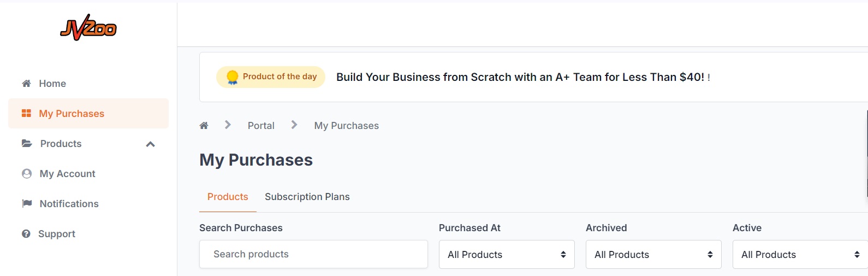The height and width of the screenshot is (276, 868).
Task: Open the Purchased At dropdown
Action: point(507,254)
